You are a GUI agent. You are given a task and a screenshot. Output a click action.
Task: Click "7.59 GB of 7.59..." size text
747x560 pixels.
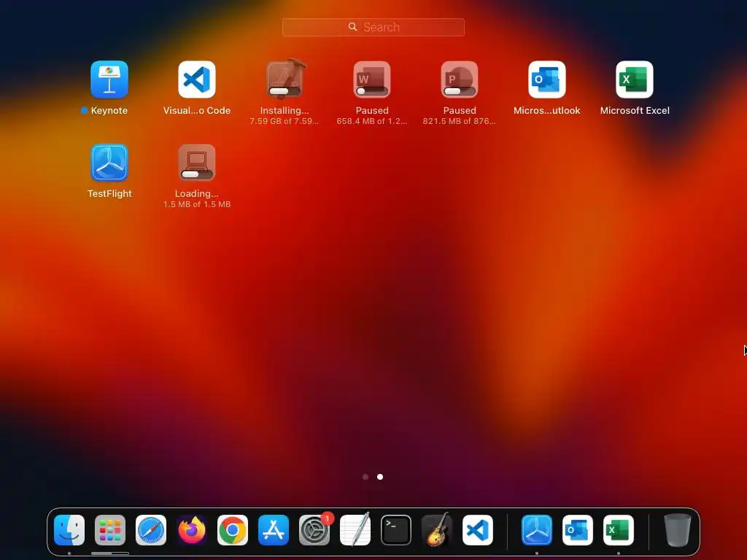[x=285, y=121]
